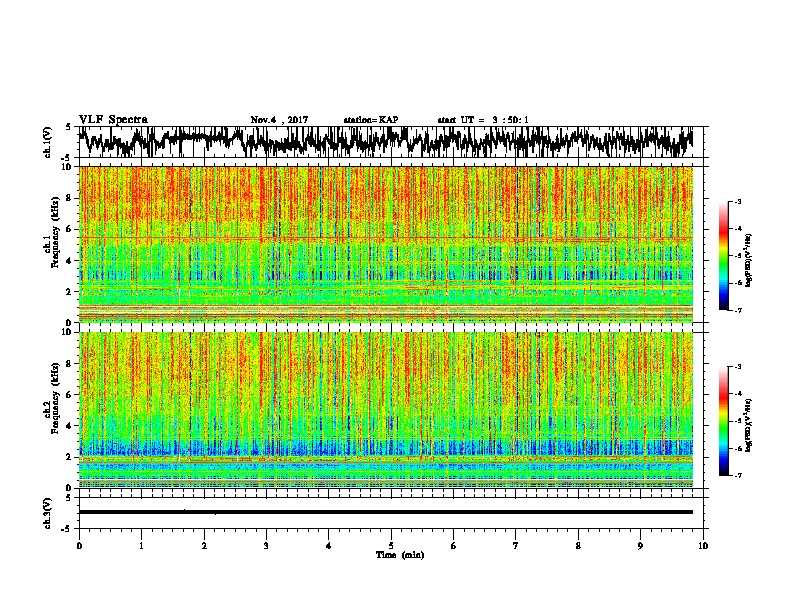This screenshot has height=612, width=792.
Task: Click the ch.1 color bar 'log(PSD)' unit label
Action: (x=750, y=260)
